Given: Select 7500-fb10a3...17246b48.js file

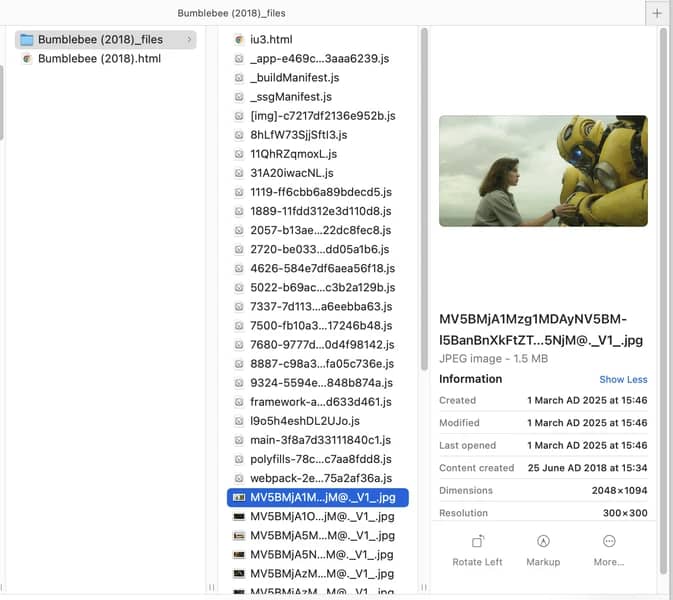Looking at the screenshot, I should click(x=318, y=326).
